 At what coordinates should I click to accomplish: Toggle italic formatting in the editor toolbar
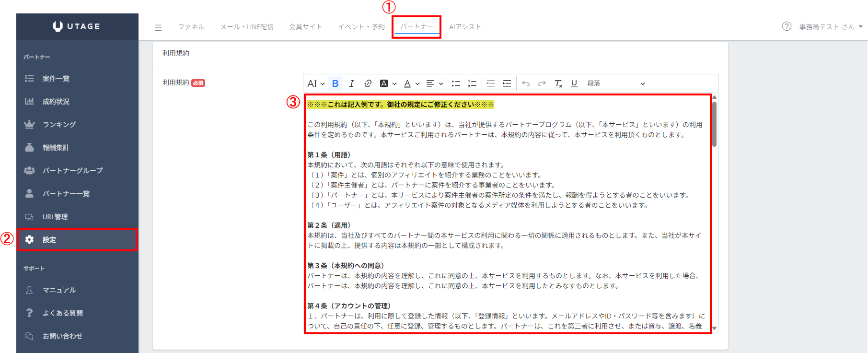tap(351, 83)
